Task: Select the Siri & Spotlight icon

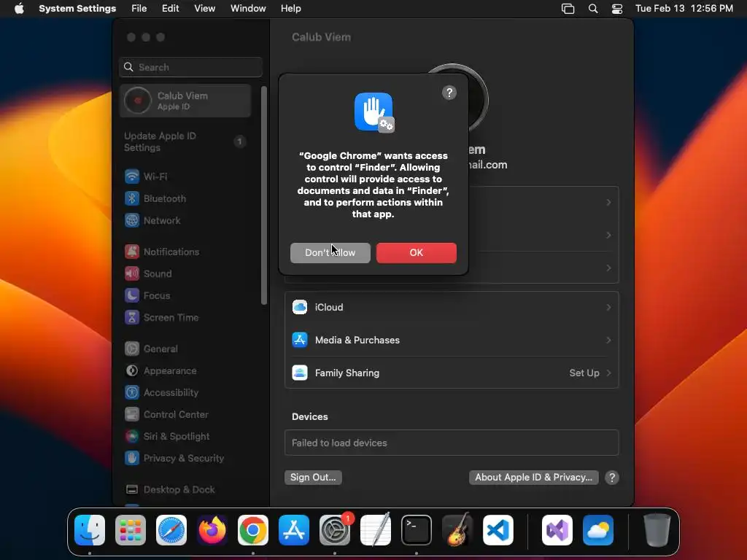Action: pos(132,436)
